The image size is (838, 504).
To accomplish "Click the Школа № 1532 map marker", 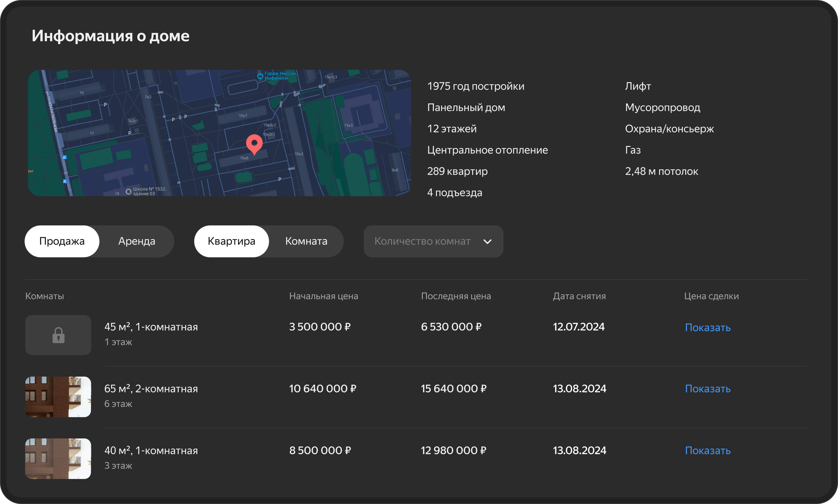I will tap(128, 191).
